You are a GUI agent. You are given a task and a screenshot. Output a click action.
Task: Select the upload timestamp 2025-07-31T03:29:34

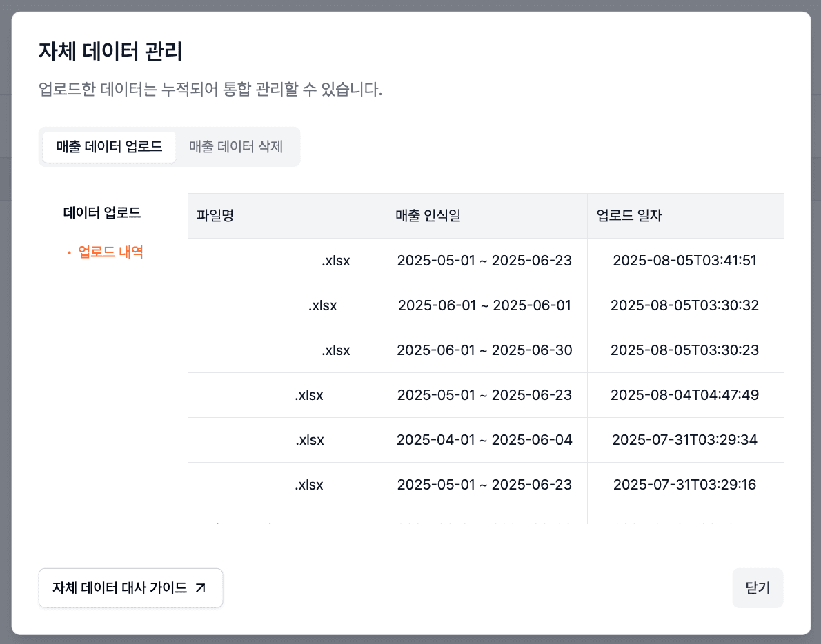point(684,440)
